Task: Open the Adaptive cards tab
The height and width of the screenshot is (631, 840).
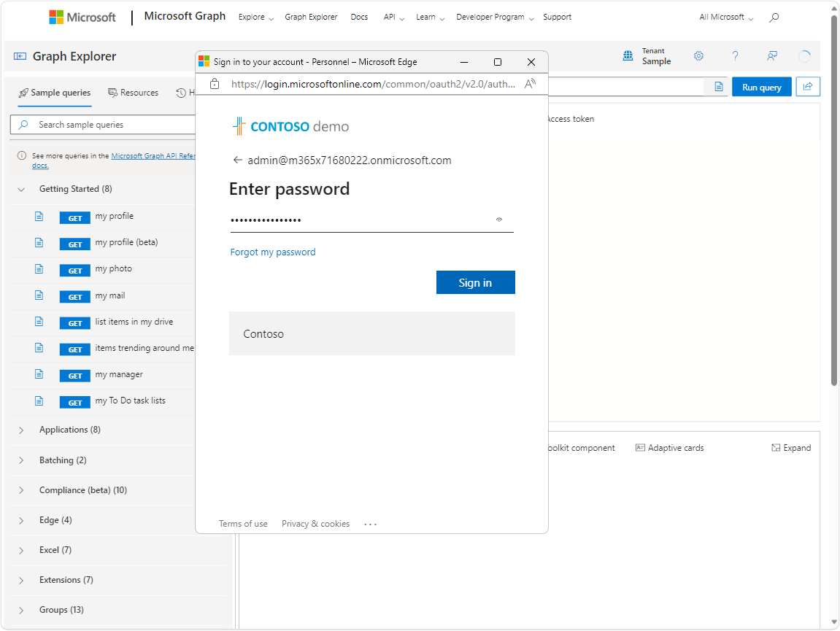Action: (x=670, y=448)
